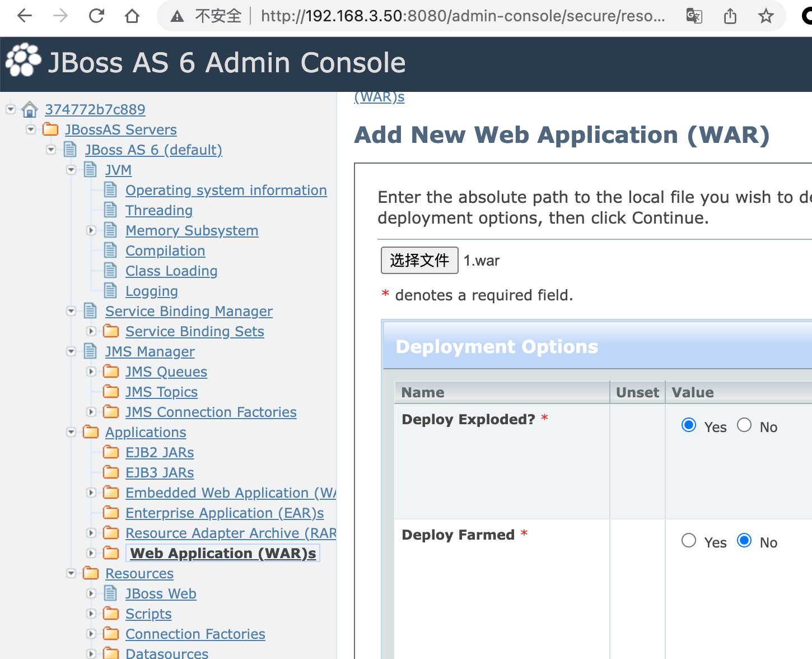Click the browser home icon
Screen dimensions: 812x659
(x=132, y=16)
